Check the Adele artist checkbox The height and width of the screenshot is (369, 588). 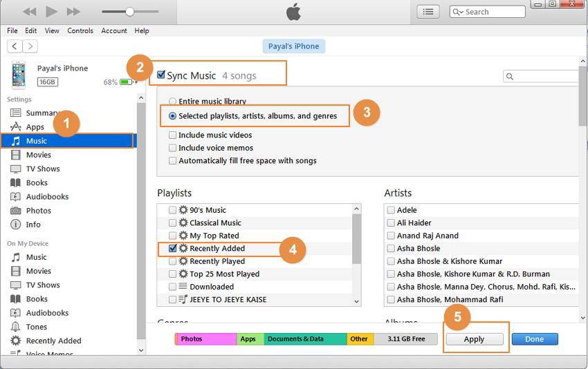click(x=391, y=210)
